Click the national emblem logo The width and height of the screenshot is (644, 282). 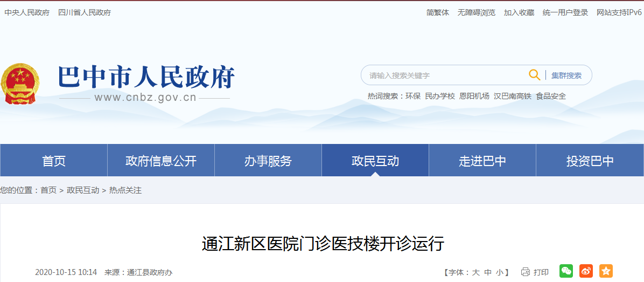(20, 84)
